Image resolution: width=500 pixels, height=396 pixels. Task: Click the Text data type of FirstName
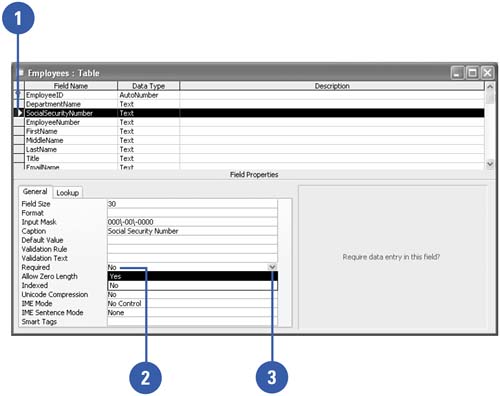point(148,131)
